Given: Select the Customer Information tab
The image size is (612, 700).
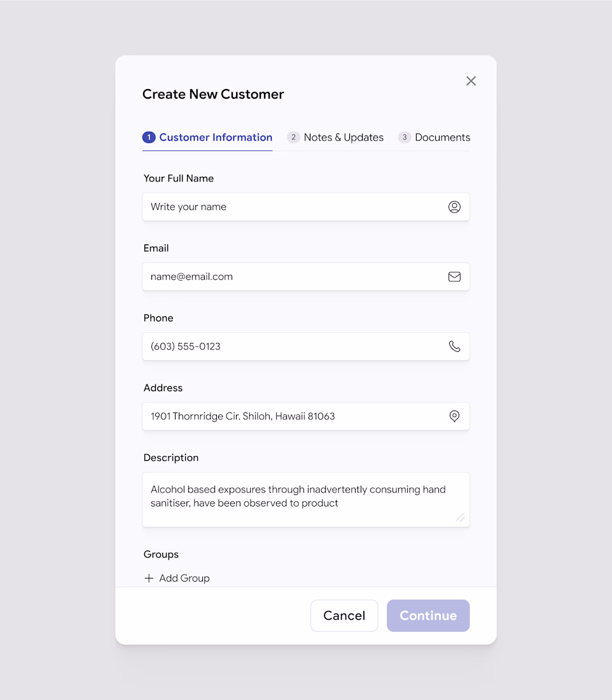Looking at the screenshot, I should tap(215, 137).
